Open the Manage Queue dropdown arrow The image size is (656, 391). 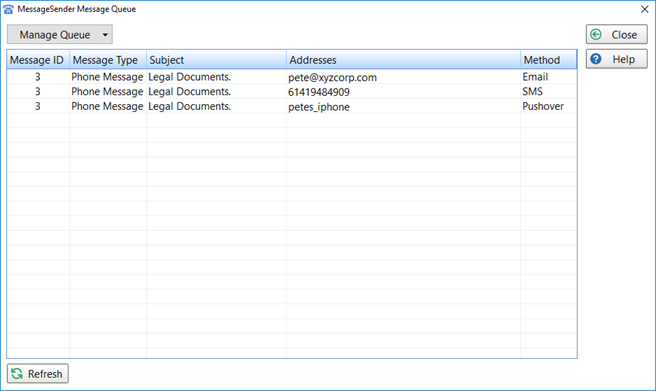(105, 35)
